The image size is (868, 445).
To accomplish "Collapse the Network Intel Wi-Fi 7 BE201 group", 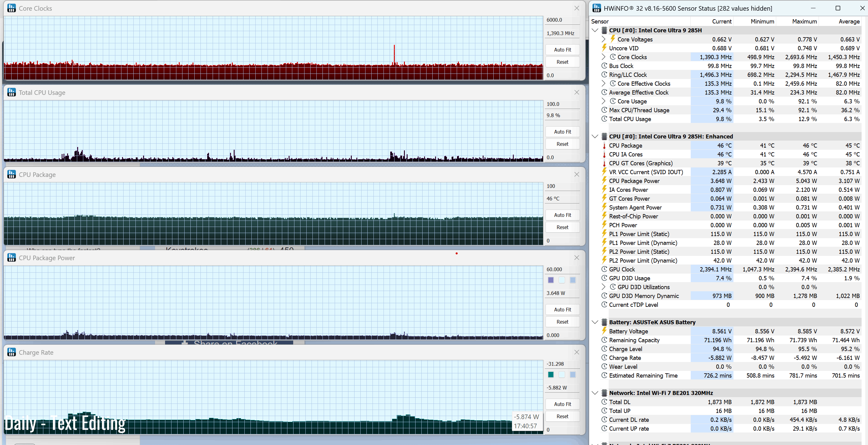I will [595, 393].
